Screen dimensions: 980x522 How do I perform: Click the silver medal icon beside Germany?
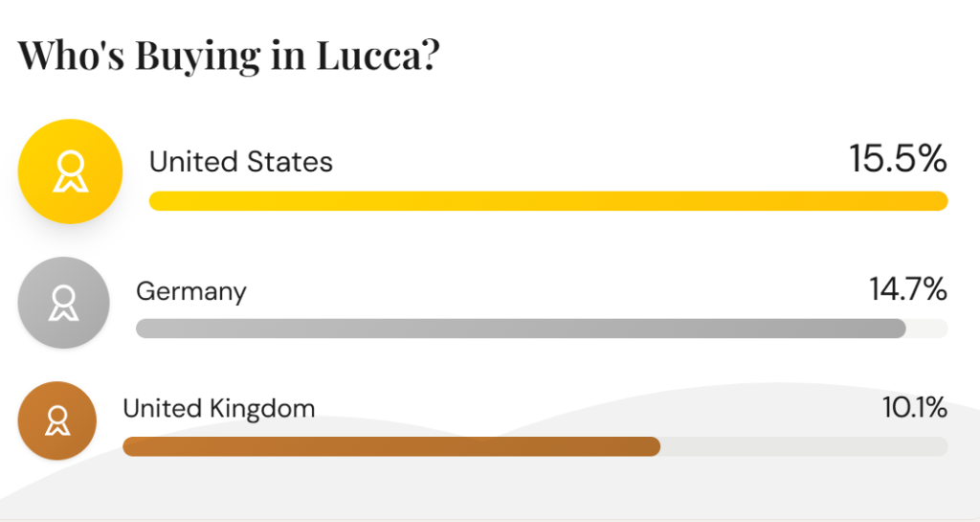pos(64,303)
